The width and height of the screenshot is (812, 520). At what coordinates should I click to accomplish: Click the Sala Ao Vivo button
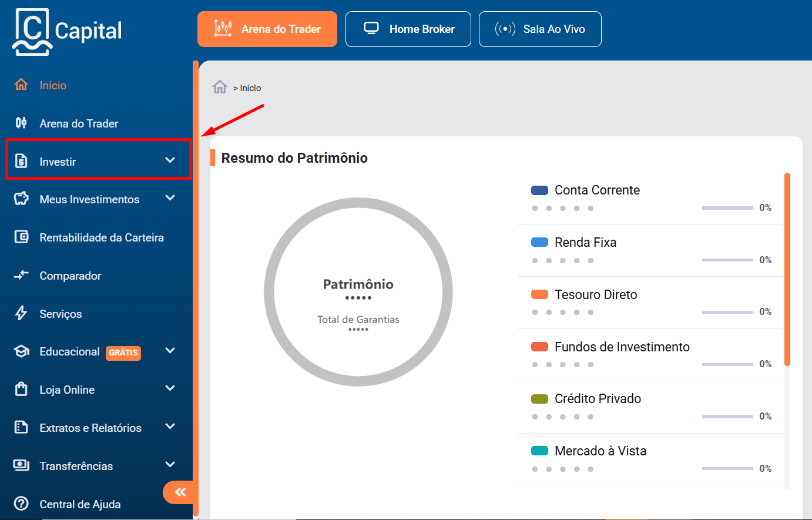[x=540, y=29]
